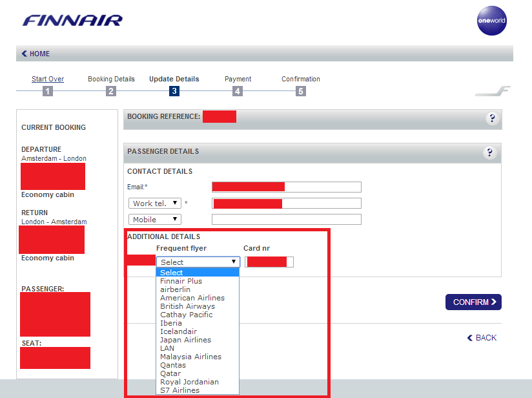The image size is (532, 398).
Task: Click step 2 number box
Action: click(111, 91)
